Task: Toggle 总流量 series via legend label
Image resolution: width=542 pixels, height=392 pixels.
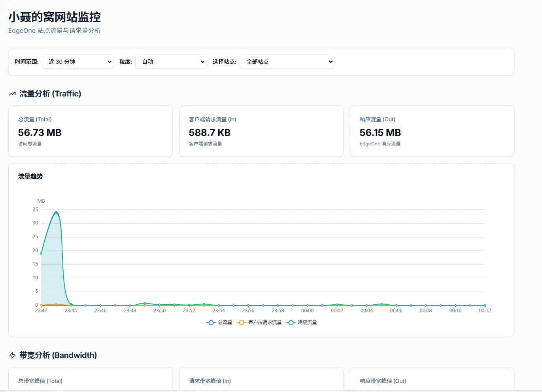Action: [x=225, y=322]
